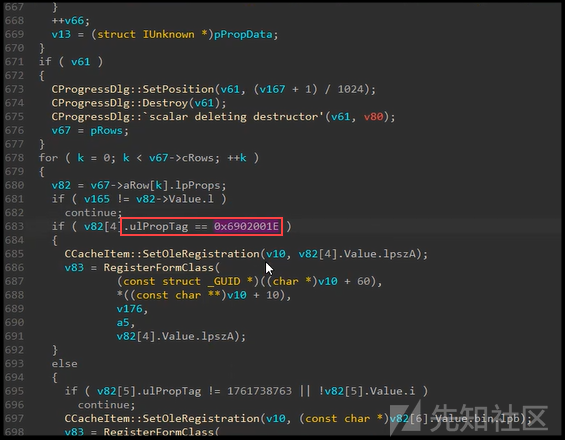Click the constant 1024 on line 673
The width and height of the screenshot is (565, 440).
tap(351, 89)
